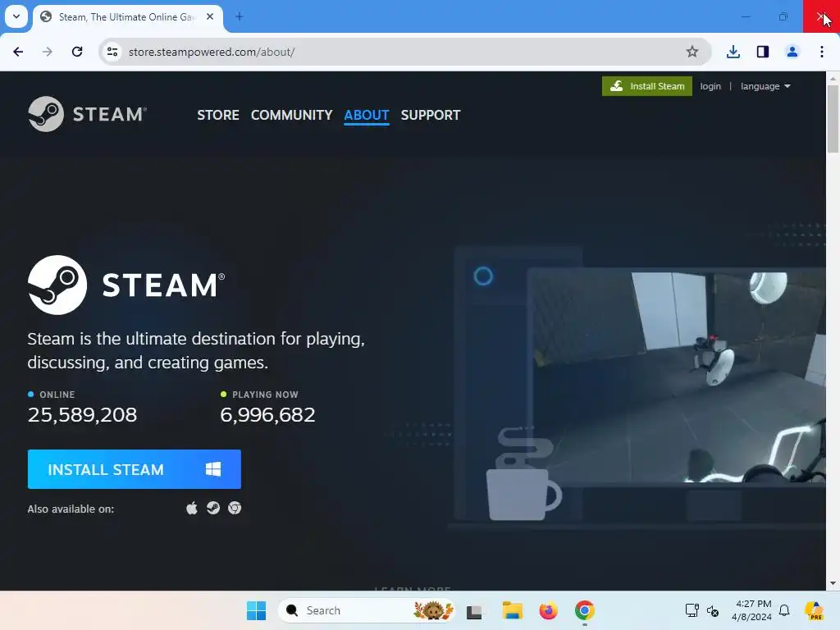Choose the Chrome OS download icon
The image size is (840, 630).
(x=235, y=508)
